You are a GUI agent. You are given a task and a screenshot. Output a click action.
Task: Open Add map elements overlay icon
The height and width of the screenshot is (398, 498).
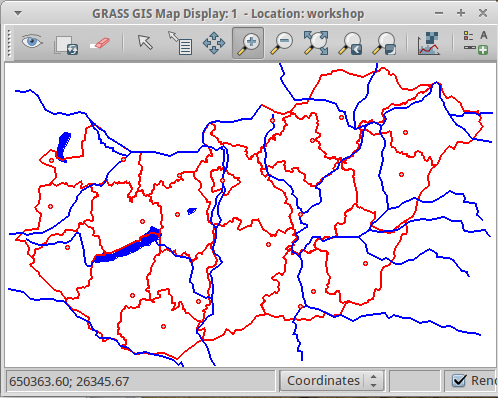pyautogui.click(x=476, y=43)
